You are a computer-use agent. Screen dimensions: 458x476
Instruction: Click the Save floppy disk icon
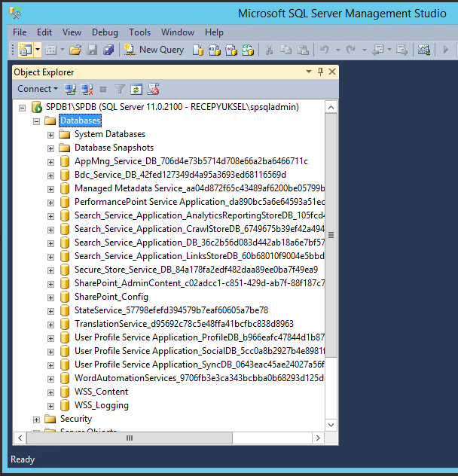[x=92, y=50]
